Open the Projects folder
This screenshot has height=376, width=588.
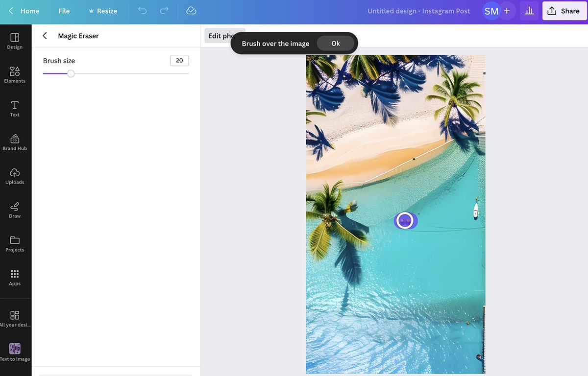point(15,244)
